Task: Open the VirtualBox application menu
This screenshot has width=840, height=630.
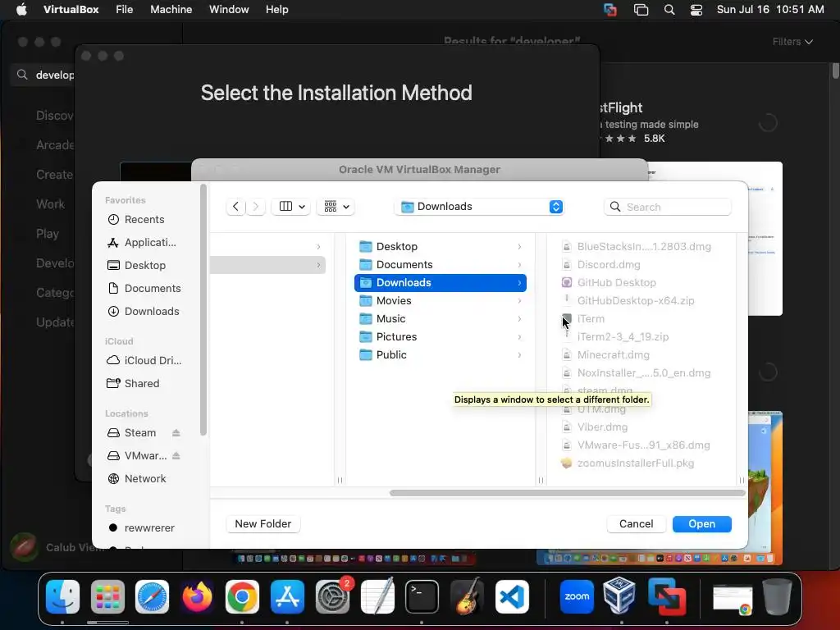Action: (x=71, y=10)
